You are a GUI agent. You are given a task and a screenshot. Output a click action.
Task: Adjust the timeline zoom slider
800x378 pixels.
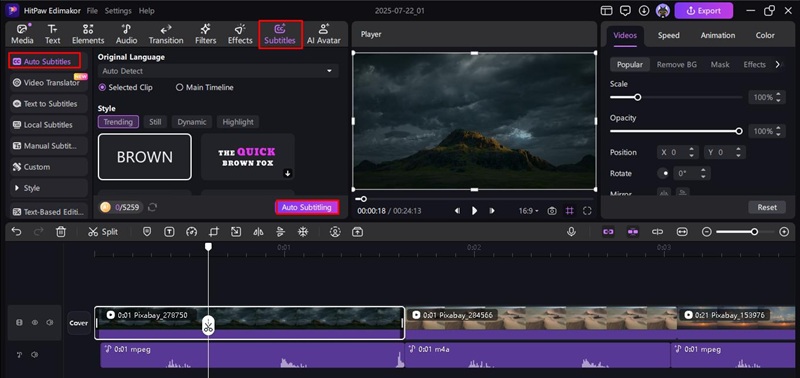[x=745, y=232]
